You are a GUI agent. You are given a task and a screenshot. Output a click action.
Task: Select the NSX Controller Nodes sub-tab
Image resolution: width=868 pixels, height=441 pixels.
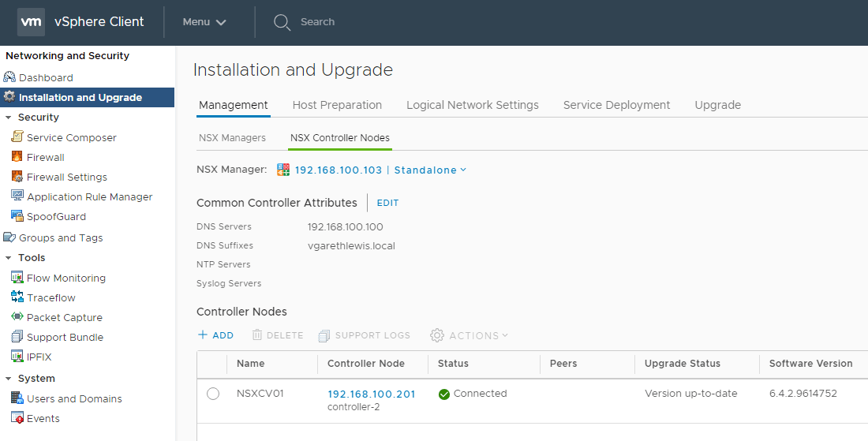point(340,138)
